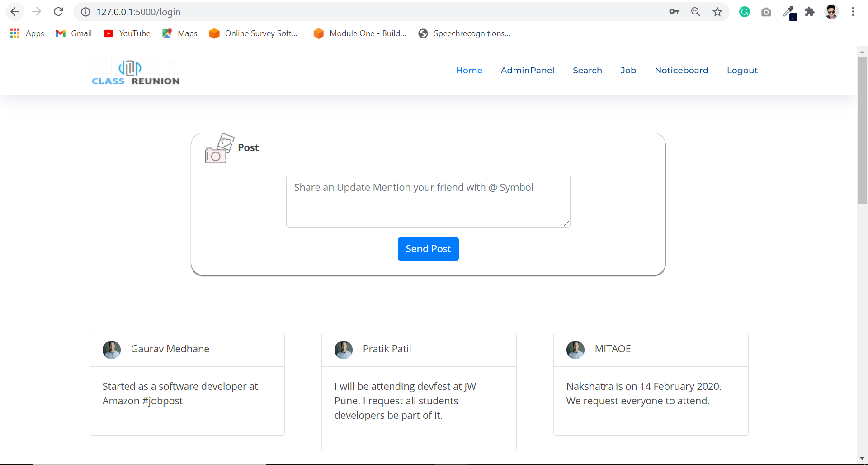Open the Speechrecognitions... bookmark
The image size is (868, 465).
[x=465, y=33]
